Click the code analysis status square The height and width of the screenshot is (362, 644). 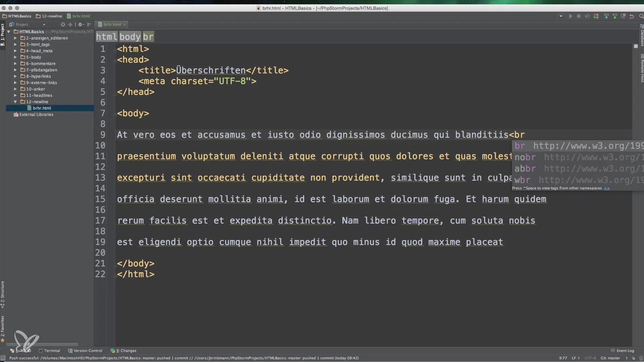(636, 46)
